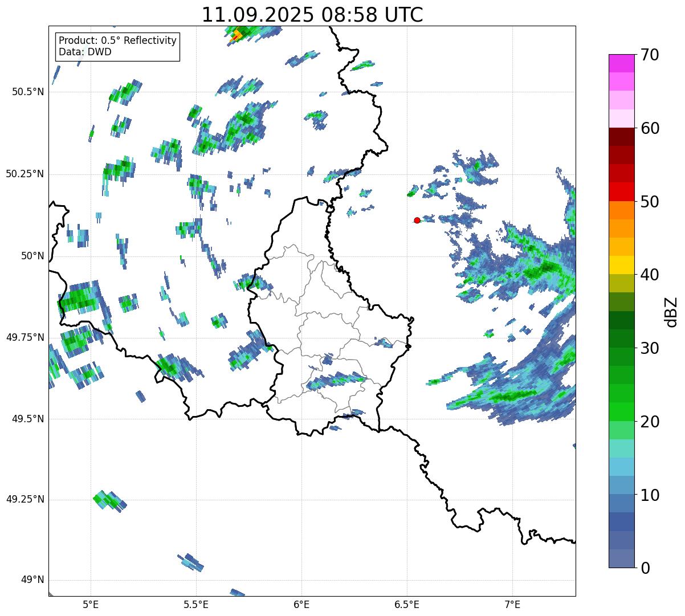Click the "Data: DWD" legend text
The height and width of the screenshot is (616, 685).
pyautogui.click(x=85, y=52)
